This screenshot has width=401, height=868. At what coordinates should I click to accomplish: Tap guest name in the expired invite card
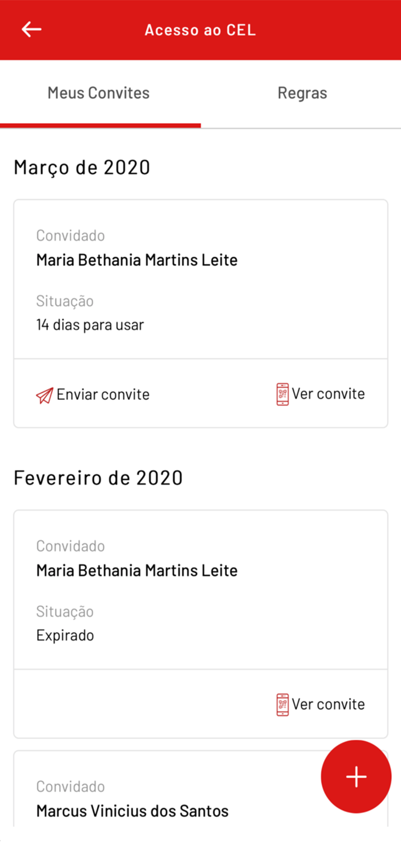137,570
